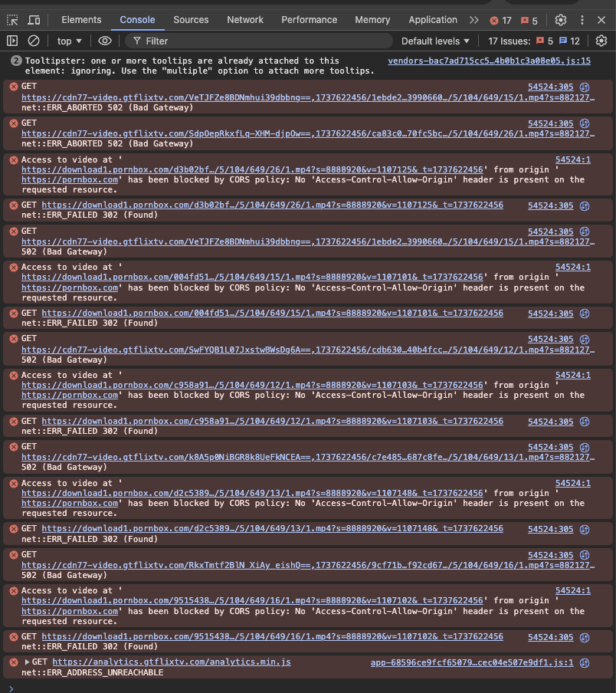Open the customize DevTools three-dot menu
This screenshot has width=616, height=693.
point(581,20)
